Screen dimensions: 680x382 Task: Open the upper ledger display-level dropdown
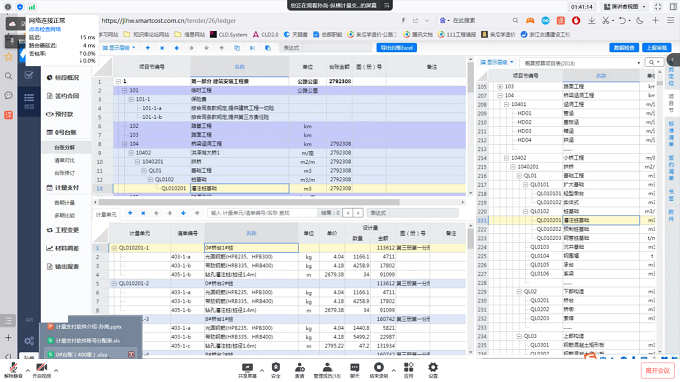point(119,48)
